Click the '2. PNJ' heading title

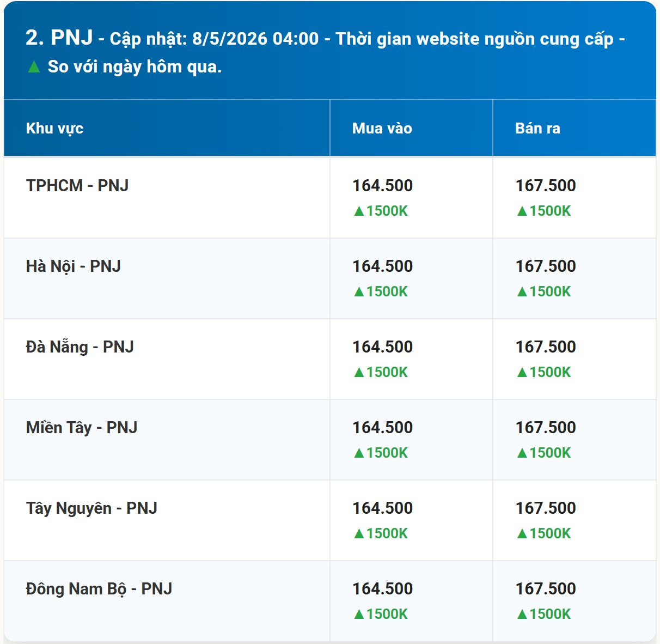[59, 38]
